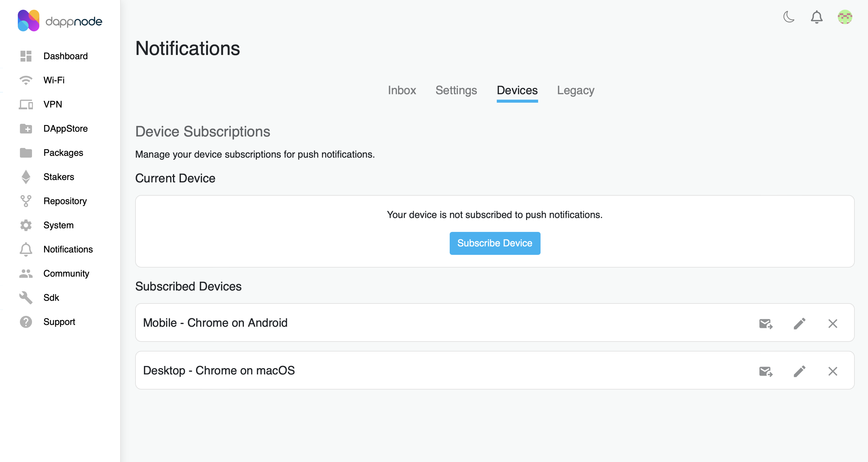Click the user avatar icon

coord(845,17)
